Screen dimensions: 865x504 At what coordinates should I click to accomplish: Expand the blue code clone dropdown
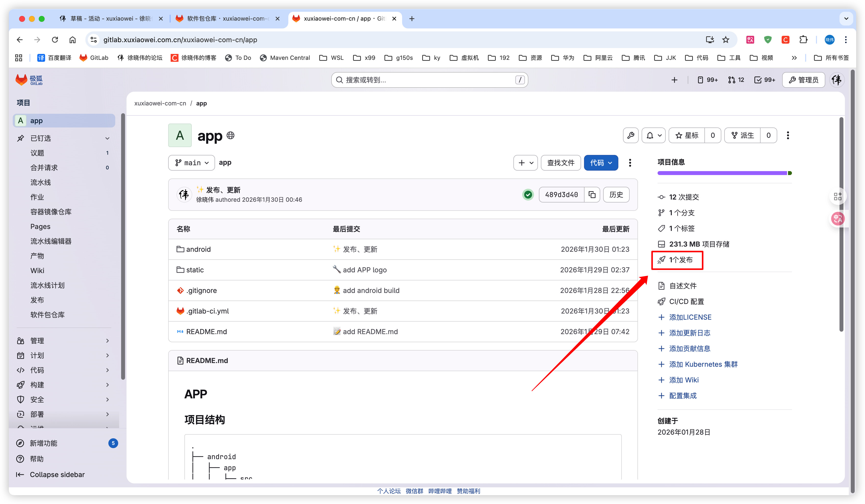coord(601,163)
